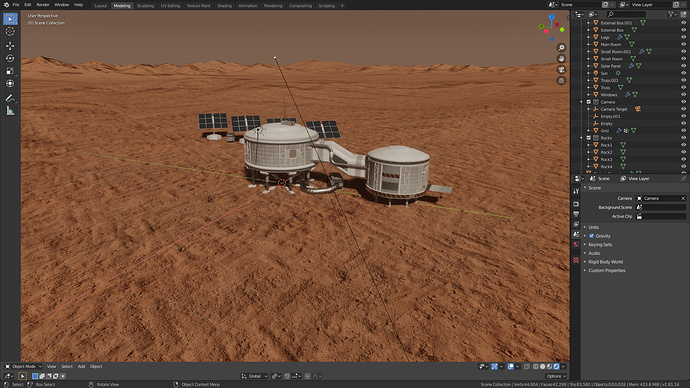The height and width of the screenshot is (388, 690).
Task: Switch to the Shading workspace tab
Action: click(224, 6)
